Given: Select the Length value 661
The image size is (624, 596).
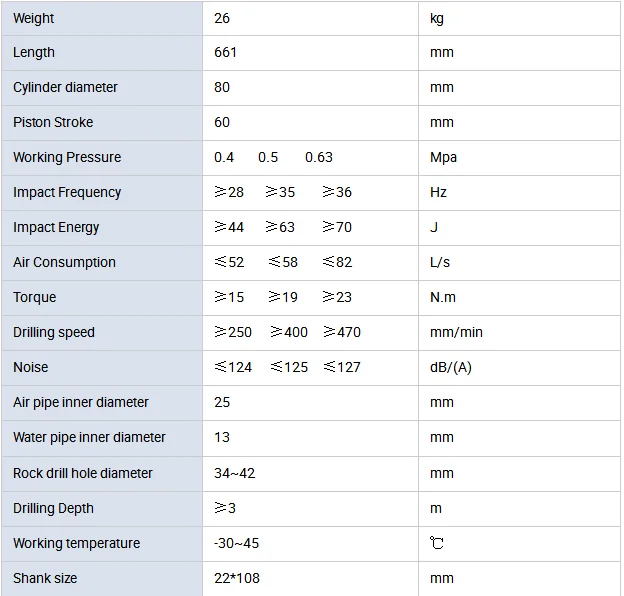Looking at the screenshot, I should (x=225, y=52).
